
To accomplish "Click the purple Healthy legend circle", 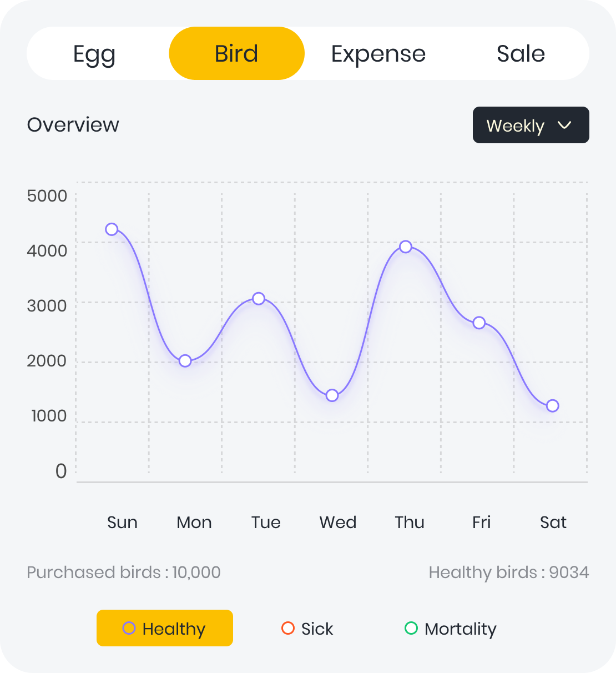I will click(x=129, y=628).
